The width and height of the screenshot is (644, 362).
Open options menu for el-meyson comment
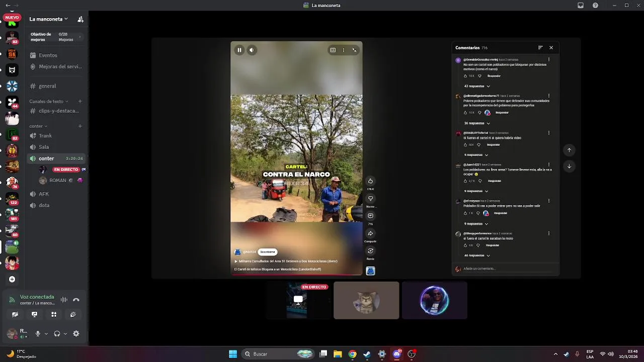(549, 201)
